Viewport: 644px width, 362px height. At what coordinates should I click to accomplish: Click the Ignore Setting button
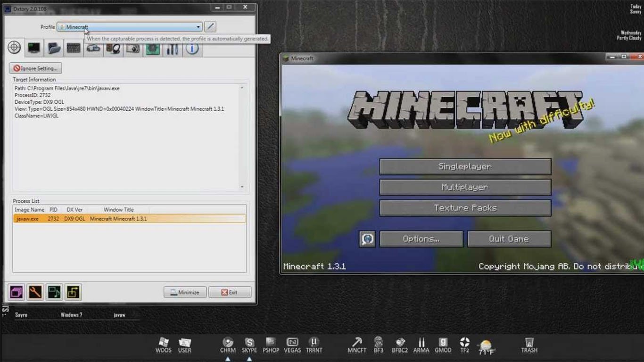35,68
